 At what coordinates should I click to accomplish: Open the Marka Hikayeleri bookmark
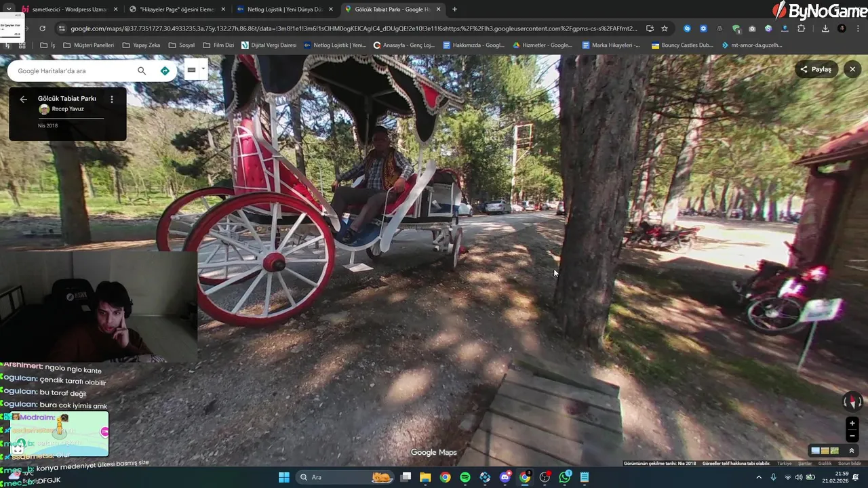pos(610,45)
